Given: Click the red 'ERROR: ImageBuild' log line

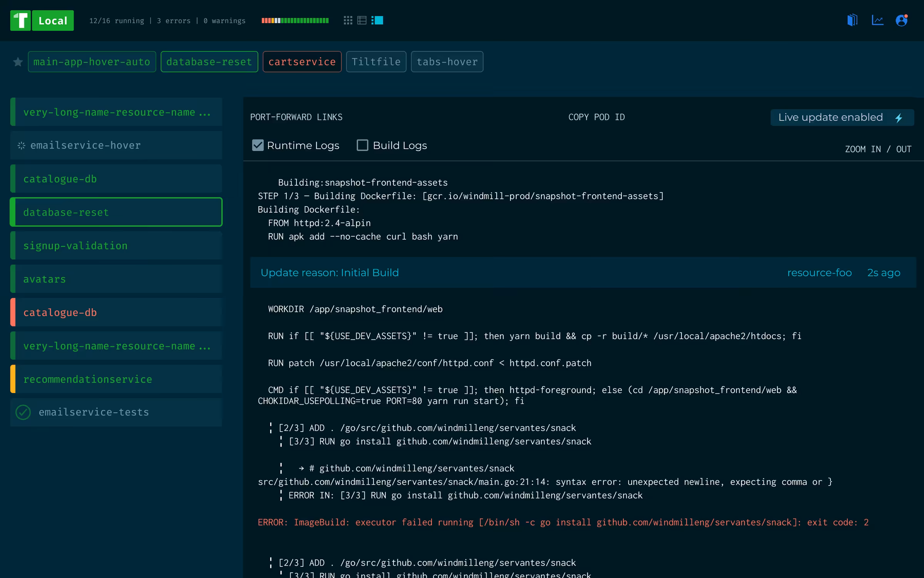Looking at the screenshot, I should tap(563, 523).
